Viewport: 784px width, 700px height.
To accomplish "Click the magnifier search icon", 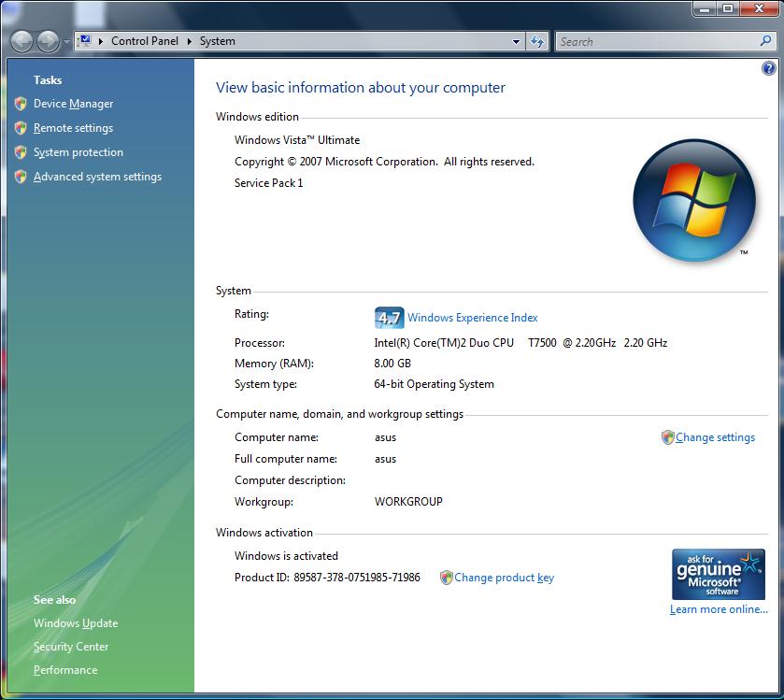I will click(765, 40).
